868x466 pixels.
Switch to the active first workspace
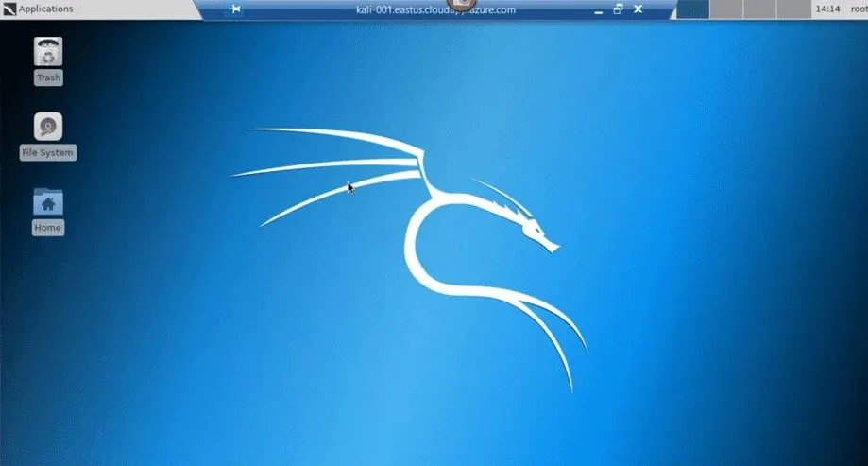[x=693, y=9]
